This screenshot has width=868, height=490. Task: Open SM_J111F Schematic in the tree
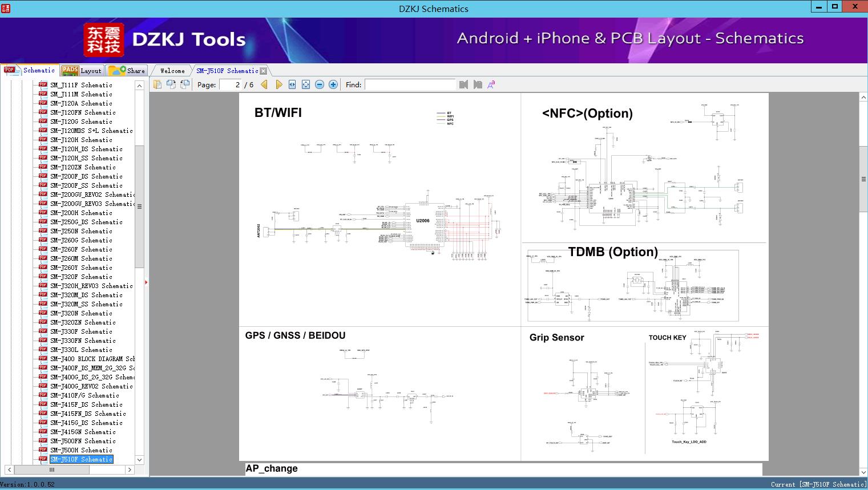click(81, 85)
